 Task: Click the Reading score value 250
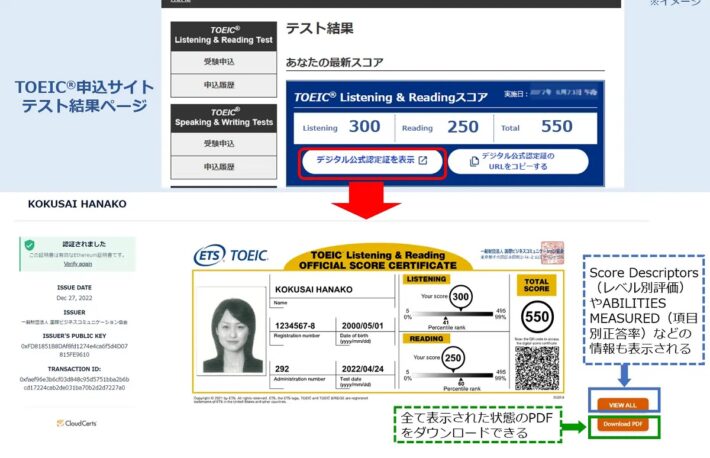coord(463,127)
